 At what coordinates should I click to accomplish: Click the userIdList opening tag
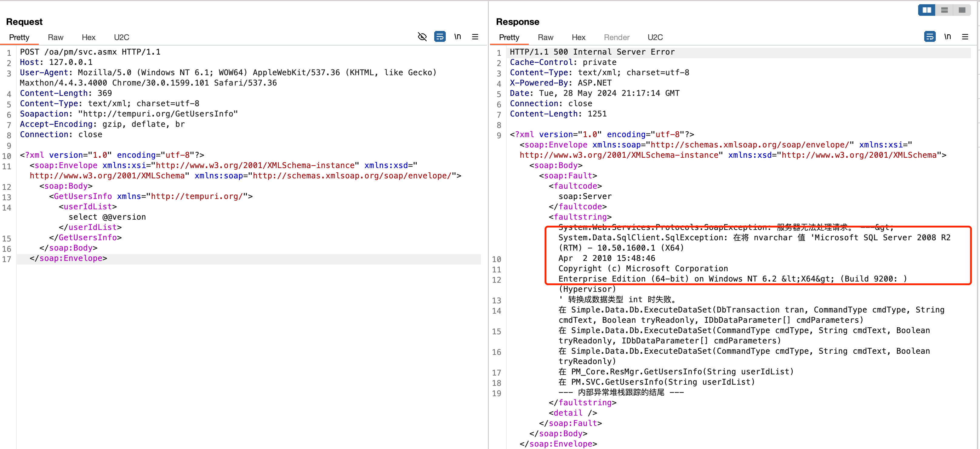click(x=88, y=207)
